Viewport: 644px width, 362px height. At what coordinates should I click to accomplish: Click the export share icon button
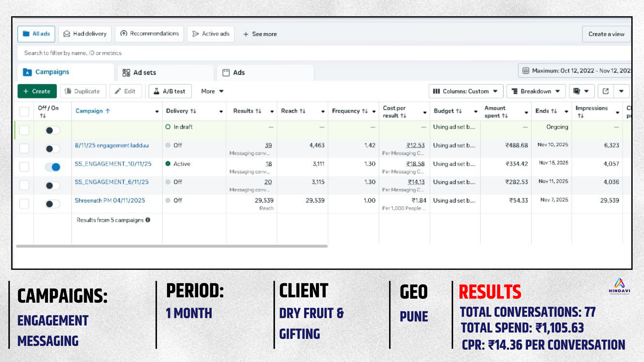point(605,91)
